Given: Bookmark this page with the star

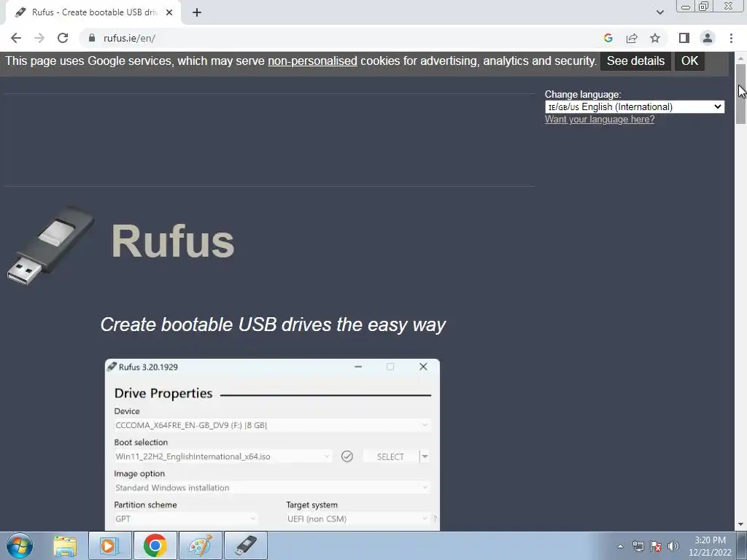Looking at the screenshot, I should (655, 38).
